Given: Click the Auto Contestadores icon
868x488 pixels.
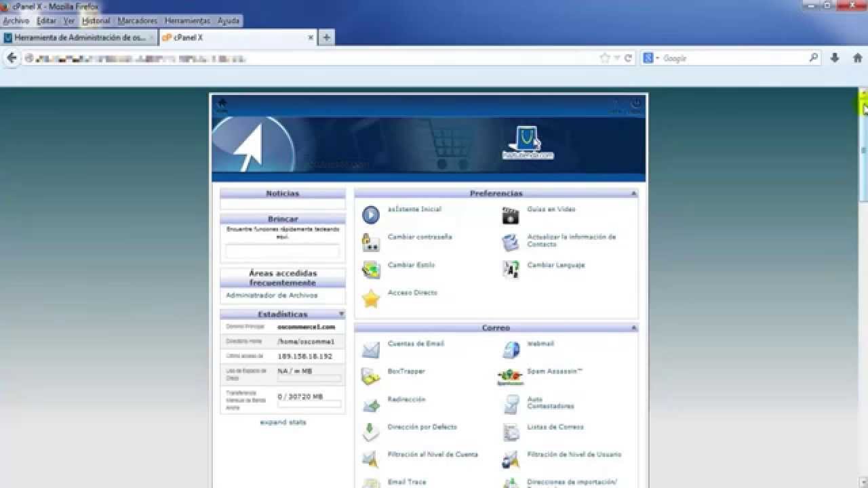Looking at the screenshot, I should click(x=510, y=405).
